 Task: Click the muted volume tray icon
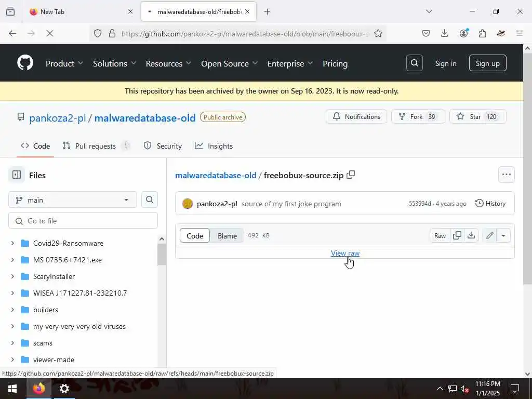464,389
